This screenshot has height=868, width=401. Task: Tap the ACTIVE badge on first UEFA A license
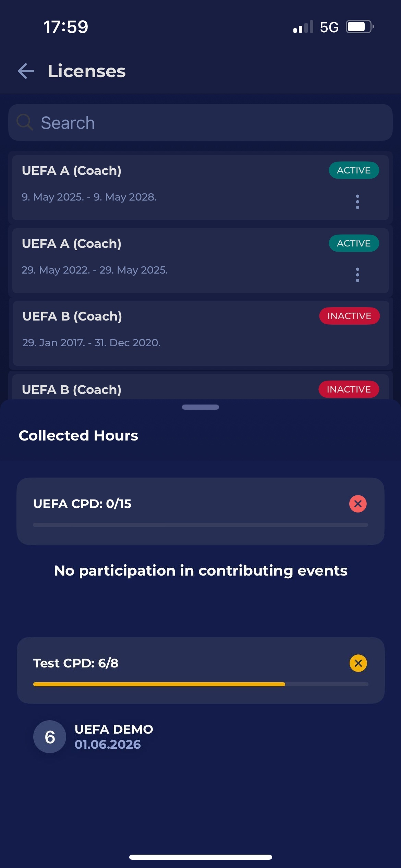pos(354,170)
